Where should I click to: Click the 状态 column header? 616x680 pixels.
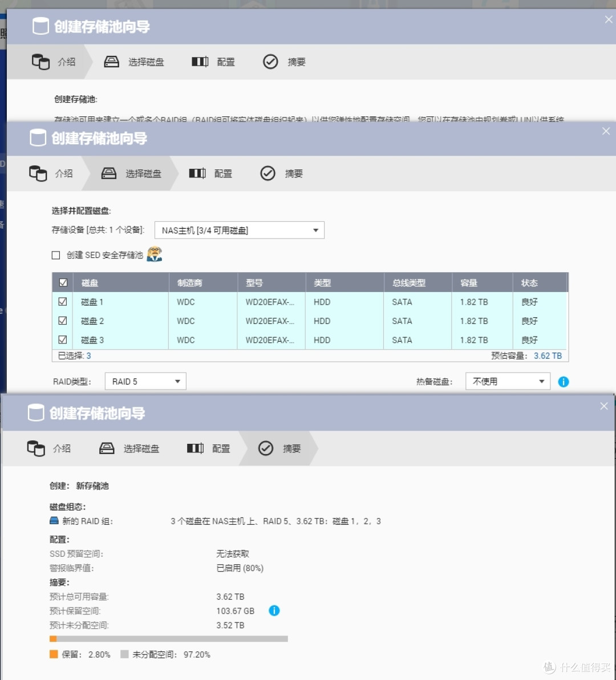(x=541, y=283)
